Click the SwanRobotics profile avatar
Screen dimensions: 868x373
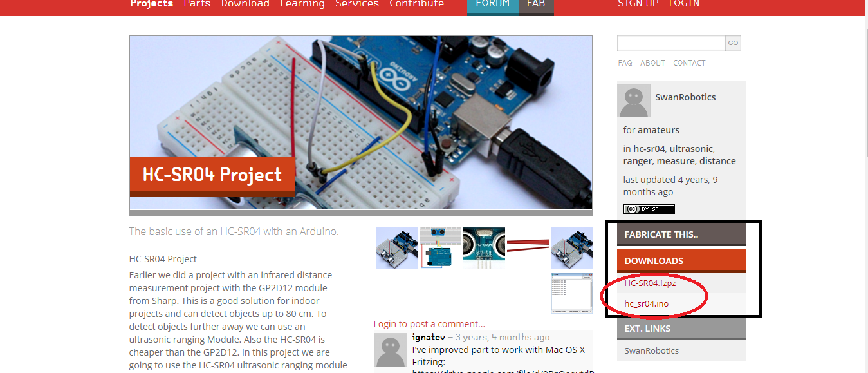point(634,100)
